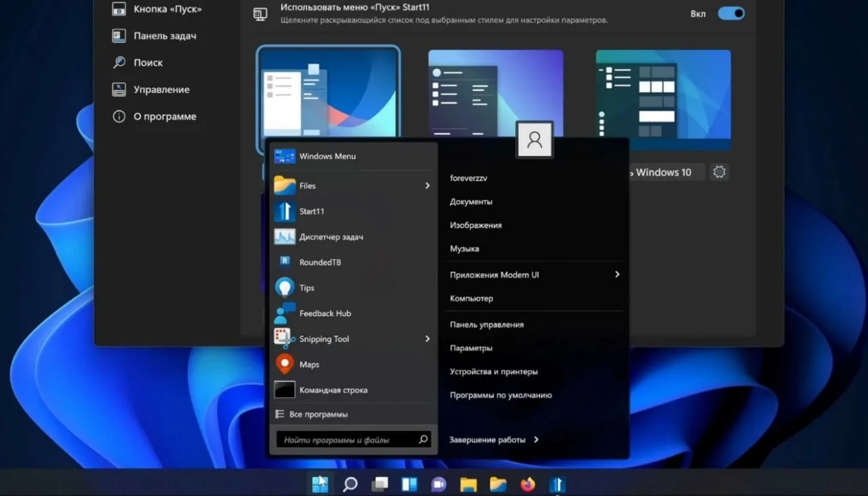
Task: Launch RoundedTB app icon
Action: pyautogui.click(x=285, y=262)
